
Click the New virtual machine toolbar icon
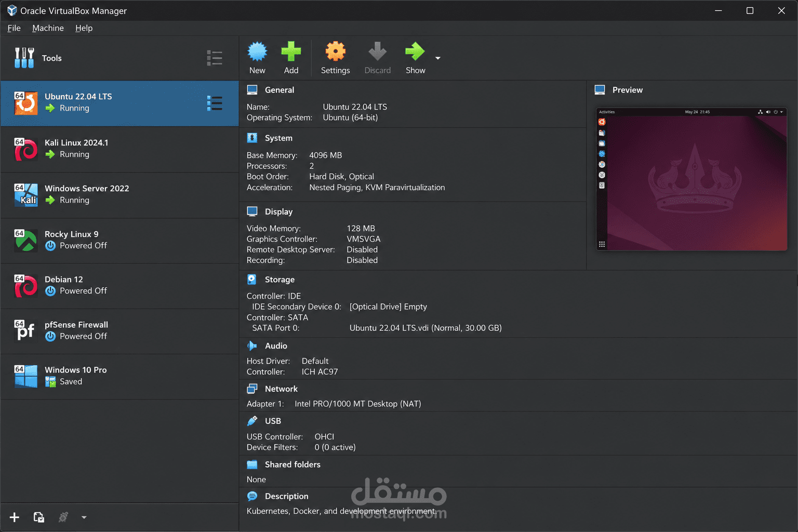pyautogui.click(x=257, y=51)
